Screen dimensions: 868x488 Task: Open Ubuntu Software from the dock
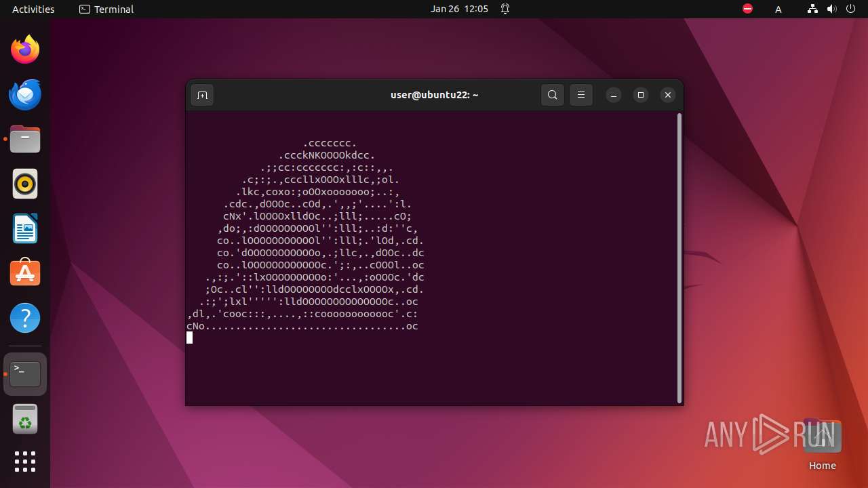point(25,273)
